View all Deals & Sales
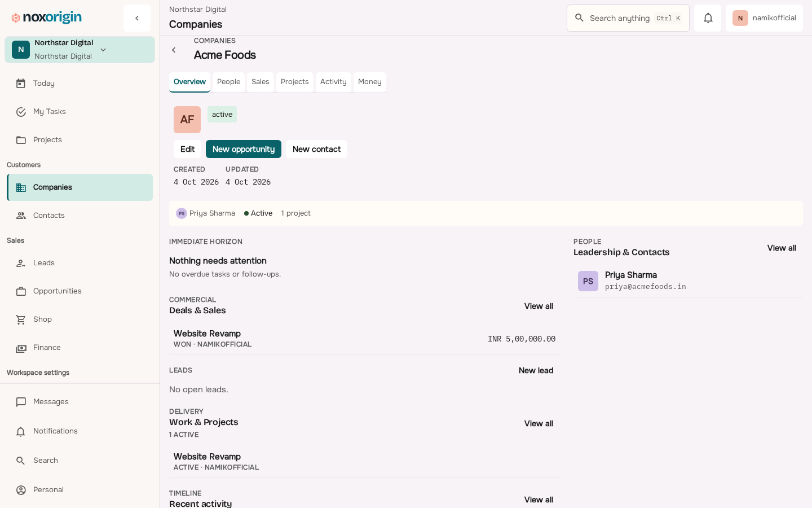 click(539, 306)
